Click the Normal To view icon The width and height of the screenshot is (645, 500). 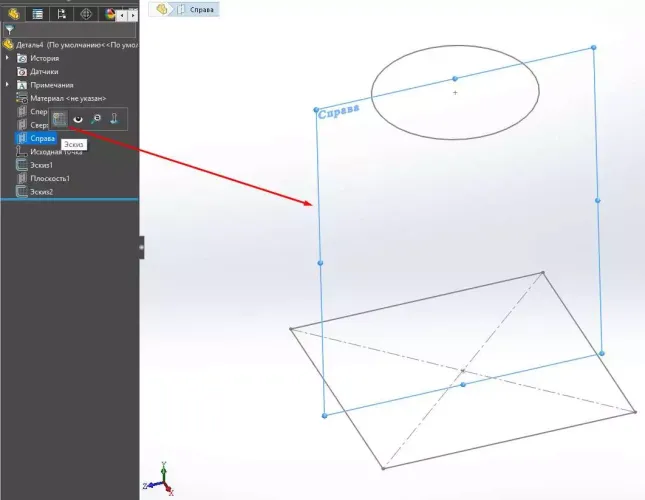pyautogui.click(x=114, y=119)
